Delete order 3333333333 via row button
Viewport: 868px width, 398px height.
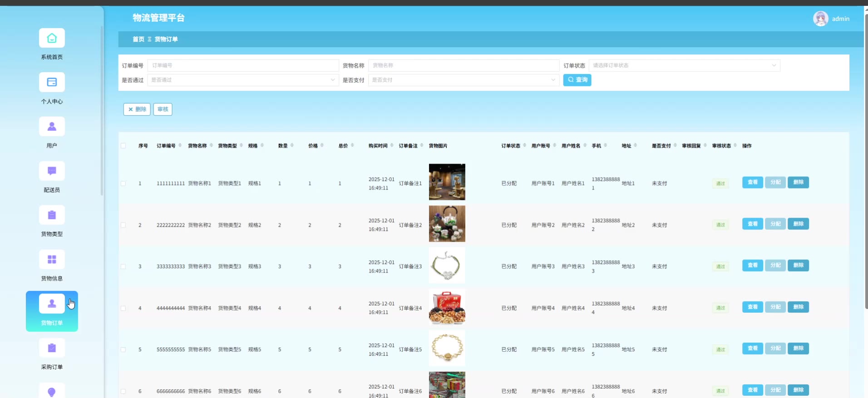[798, 265]
